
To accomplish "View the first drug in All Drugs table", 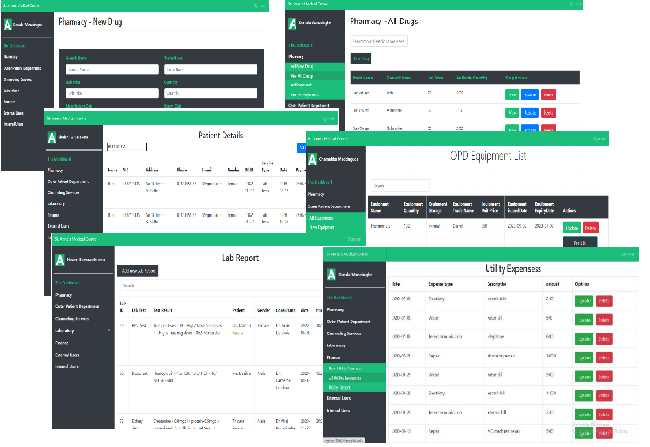I will [x=512, y=95].
